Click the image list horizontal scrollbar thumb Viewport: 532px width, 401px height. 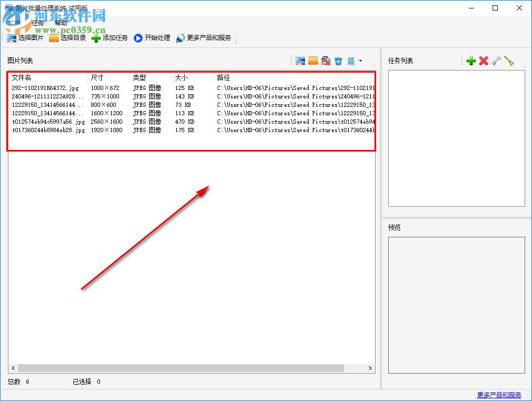(x=181, y=368)
